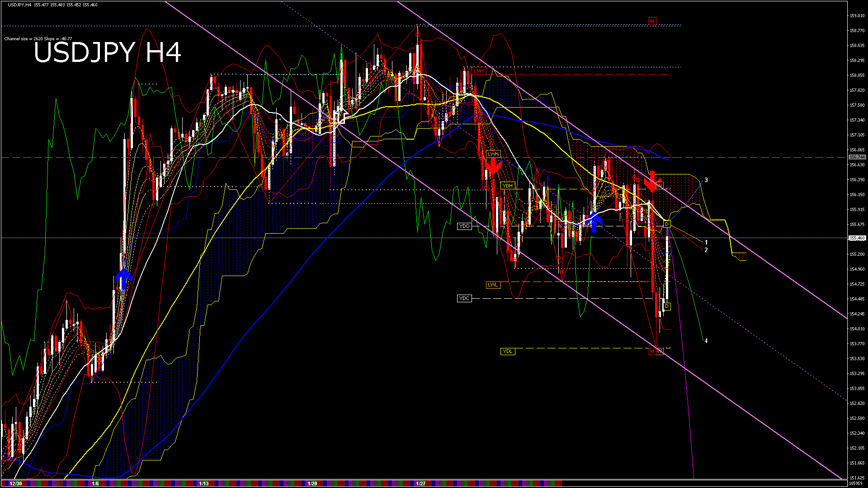Image resolution: width=868 pixels, height=488 pixels.
Task: Select the LWL level label
Action: [x=493, y=285]
